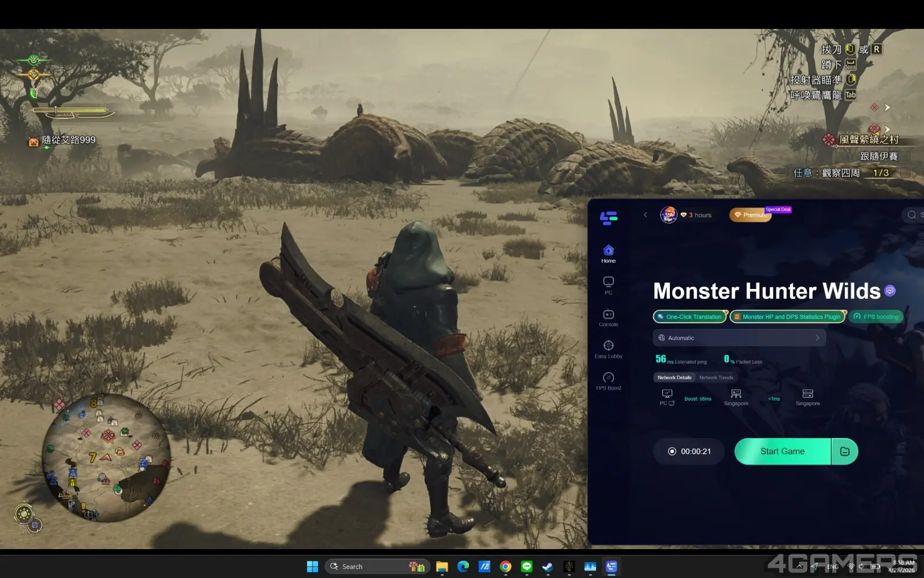Click the Start Game button

783,451
